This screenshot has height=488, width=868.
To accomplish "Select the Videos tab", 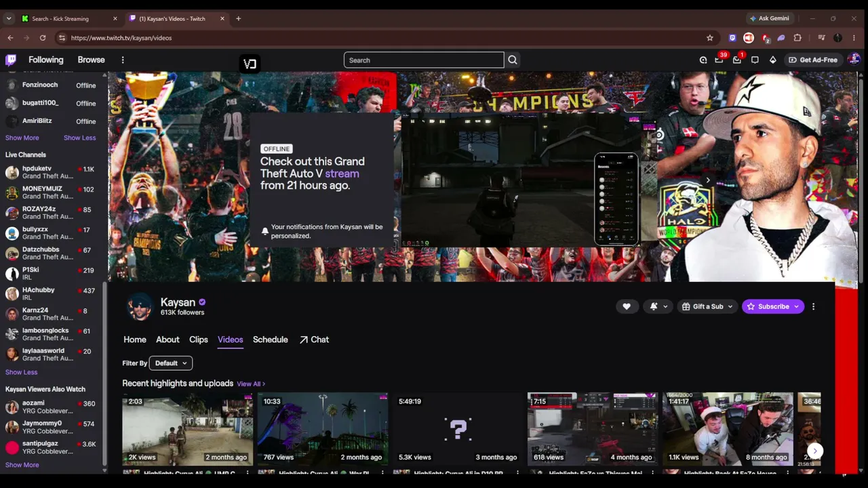I will (x=231, y=340).
